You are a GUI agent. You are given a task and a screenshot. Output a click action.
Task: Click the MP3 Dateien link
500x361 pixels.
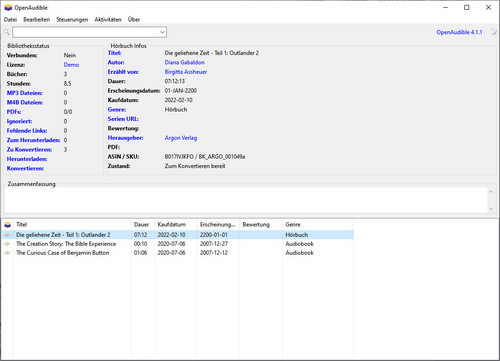25,93
